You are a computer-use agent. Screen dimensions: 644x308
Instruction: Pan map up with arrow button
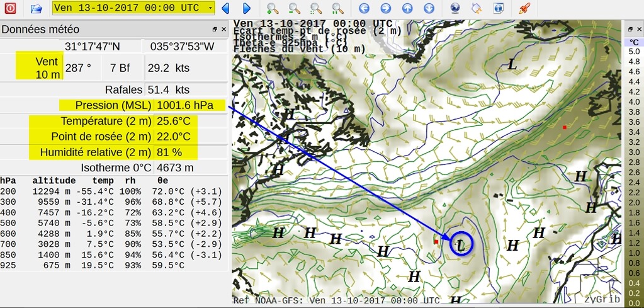click(x=407, y=8)
